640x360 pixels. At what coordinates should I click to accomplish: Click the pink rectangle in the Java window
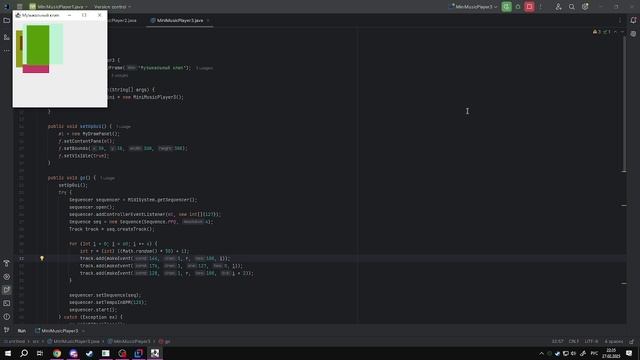(36, 69)
